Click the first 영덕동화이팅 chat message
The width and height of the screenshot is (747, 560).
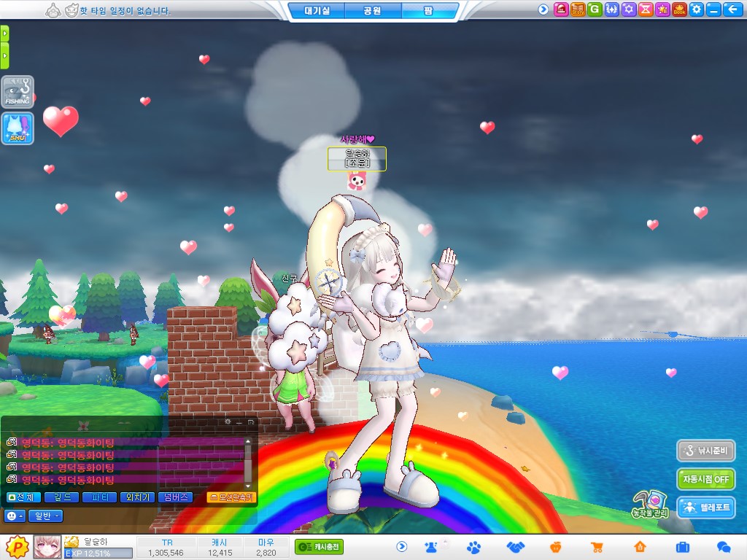pos(68,443)
